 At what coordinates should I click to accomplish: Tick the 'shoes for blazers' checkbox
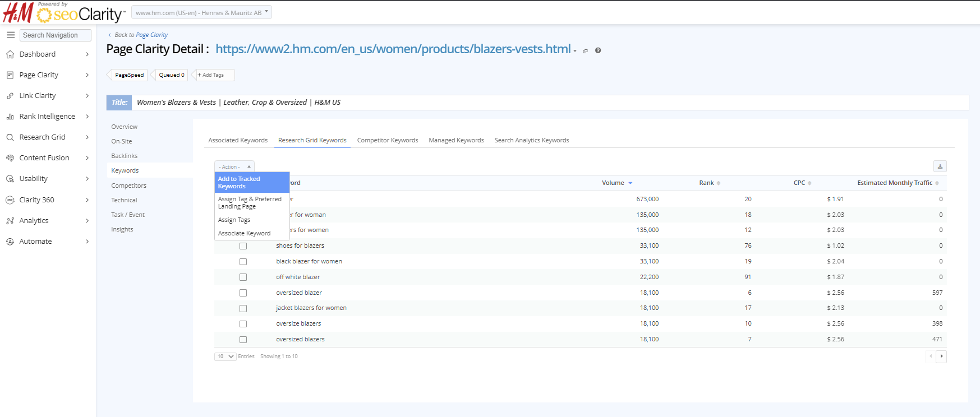tap(243, 246)
